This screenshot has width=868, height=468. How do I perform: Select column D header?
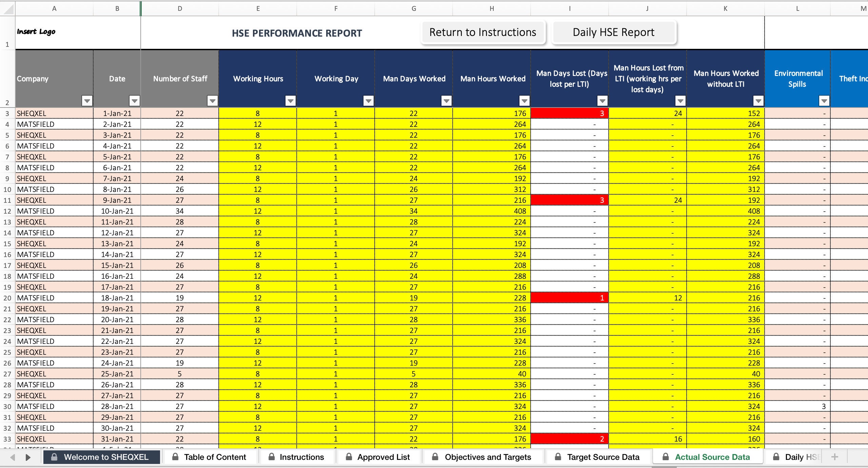[180, 8]
